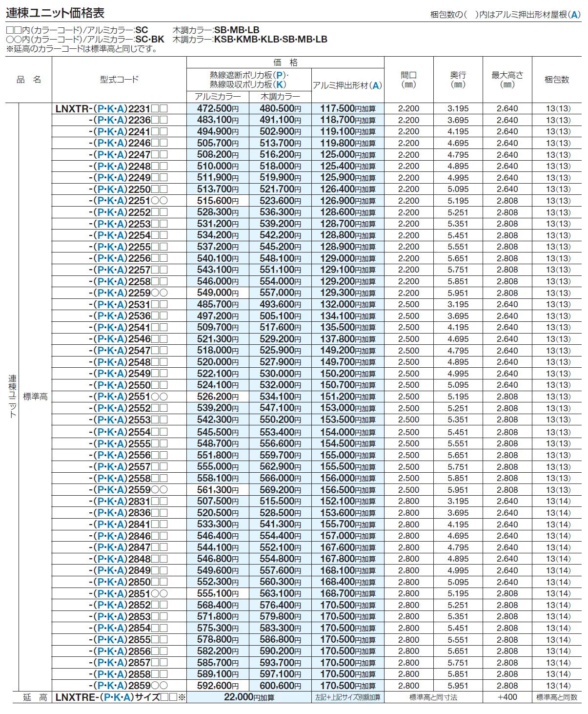Screen dimensions: 588x714
Task: Select model code -(P·K·A)2551○○
Action: click(x=128, y=397)
